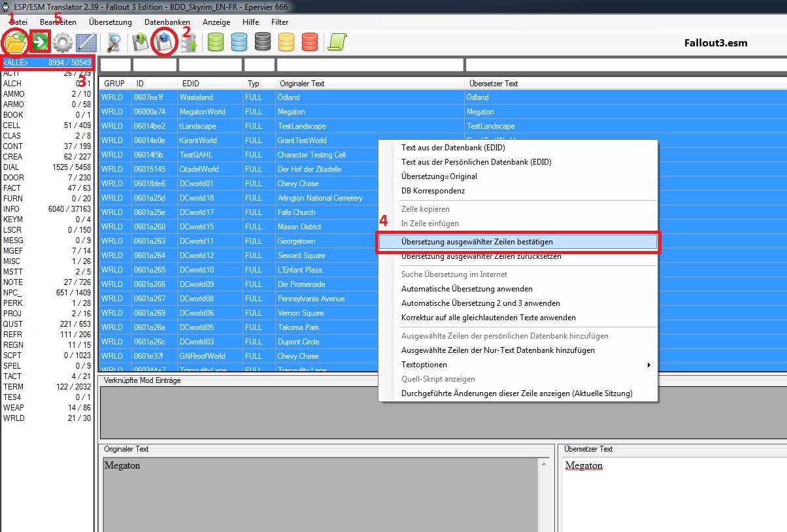Select the NPC_ group in the list

point(47,293)
